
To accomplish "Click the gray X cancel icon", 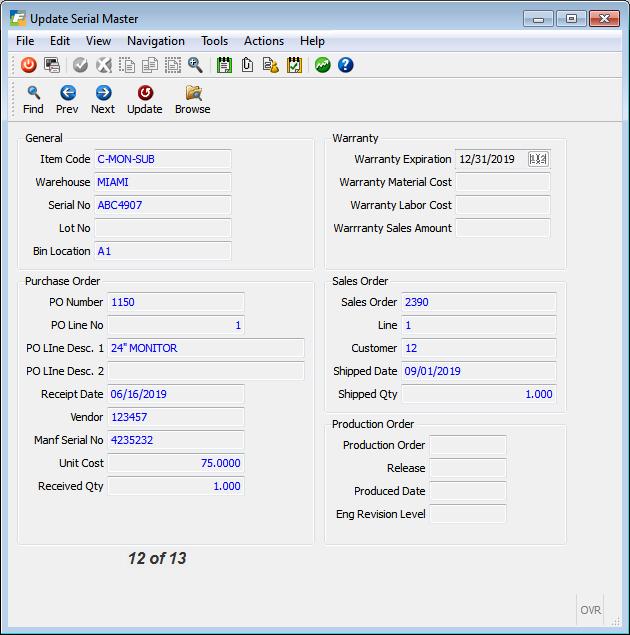I will point(104,65).
